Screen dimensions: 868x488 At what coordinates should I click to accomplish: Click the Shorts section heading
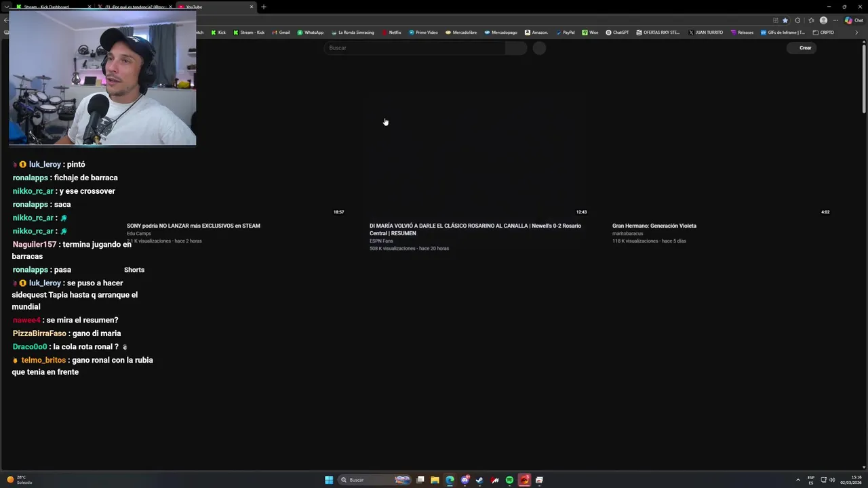[x=134, y=270]
